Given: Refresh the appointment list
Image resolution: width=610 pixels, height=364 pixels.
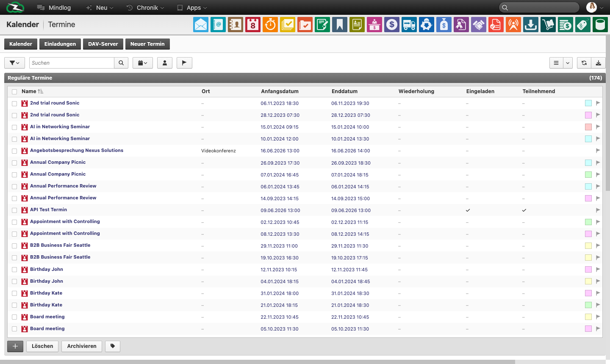Looking at the screenshot, I should click(x=584, y=63).
